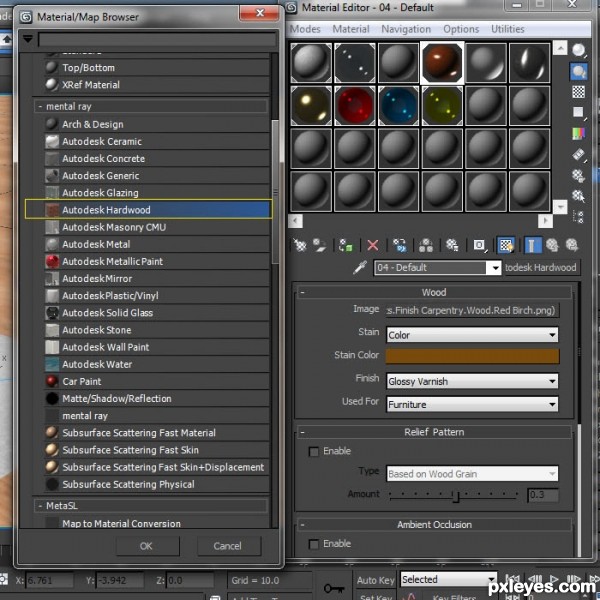
Task: Click the Make Material Copy icon
Action: (x=399, y=245)
